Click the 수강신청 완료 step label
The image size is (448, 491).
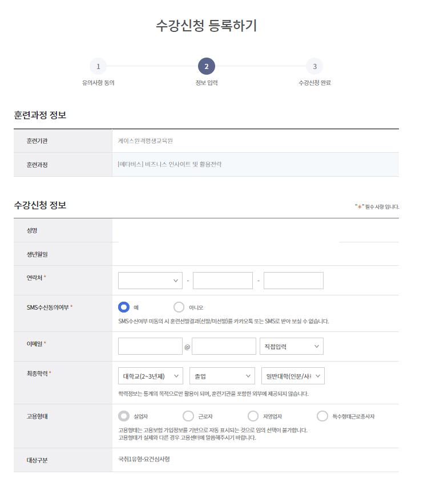314,83
